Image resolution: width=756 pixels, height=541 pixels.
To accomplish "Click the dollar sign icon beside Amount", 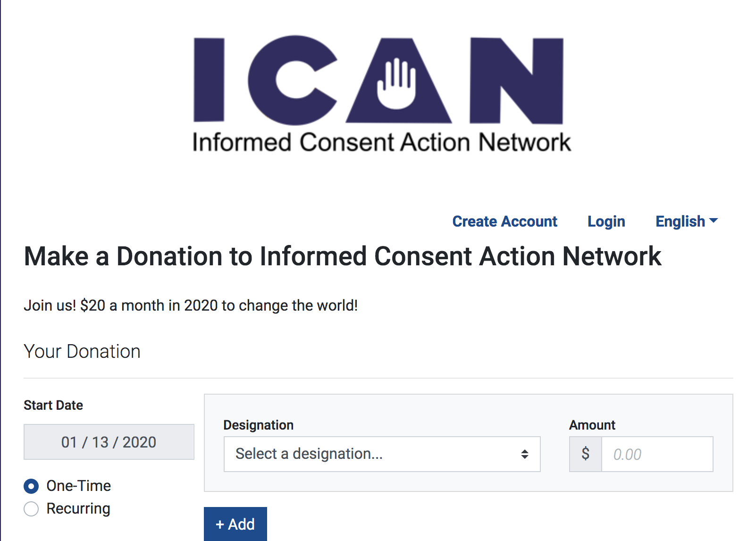I will (x=586, y=454).
